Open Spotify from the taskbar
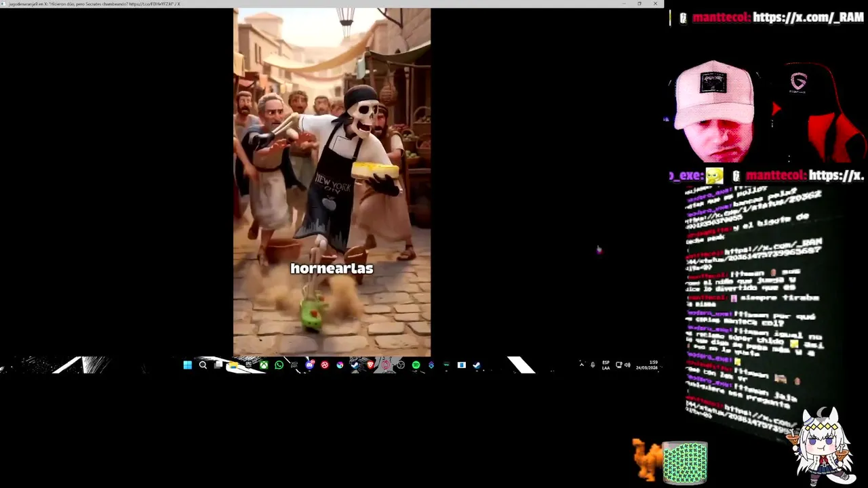 416,365
